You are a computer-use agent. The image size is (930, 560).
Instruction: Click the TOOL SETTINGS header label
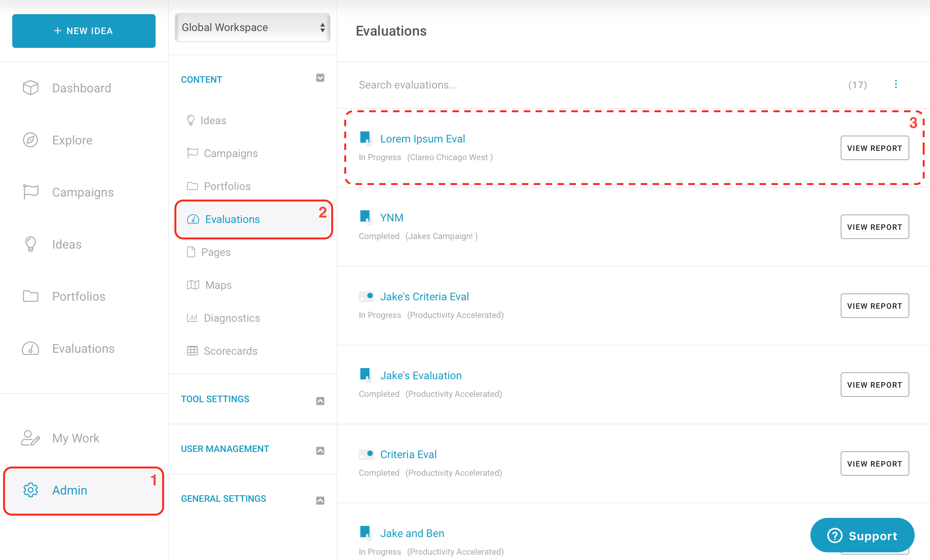pyautogui.click(x=215, y=399)
